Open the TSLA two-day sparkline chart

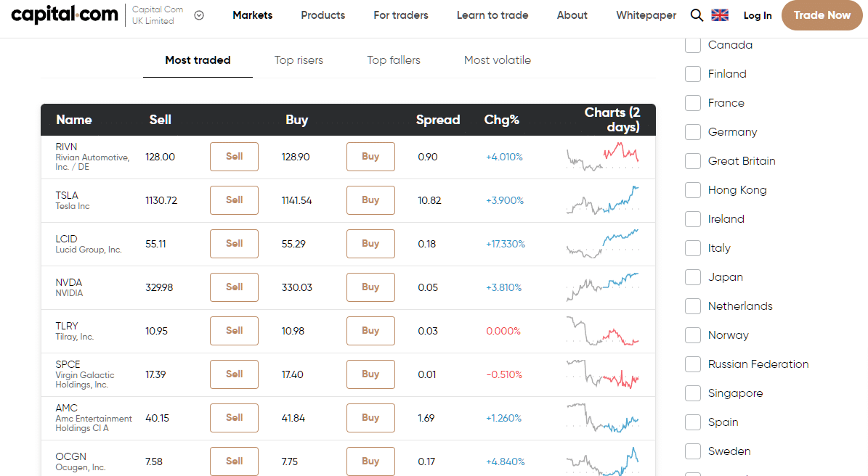(603, 200)
